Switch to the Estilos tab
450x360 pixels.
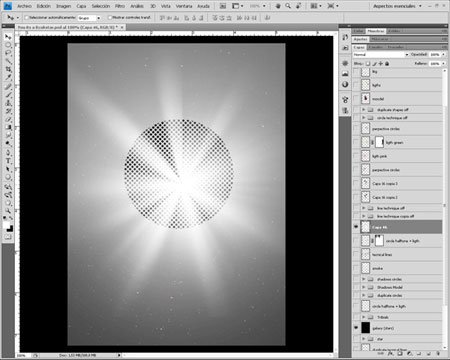coord(394,31)
